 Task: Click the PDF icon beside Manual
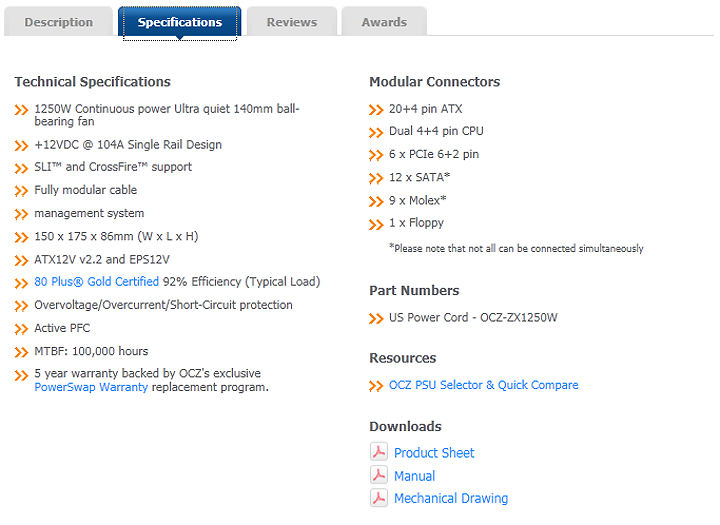pos(378,476)
